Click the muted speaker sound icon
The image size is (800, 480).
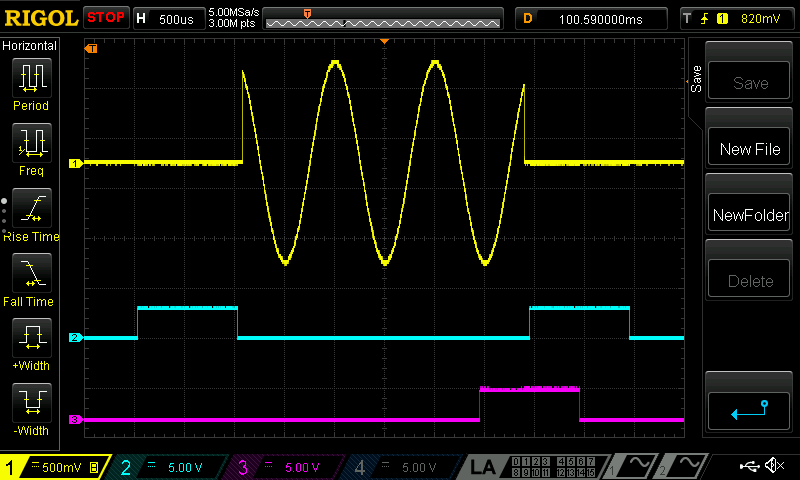pos(774,465)
